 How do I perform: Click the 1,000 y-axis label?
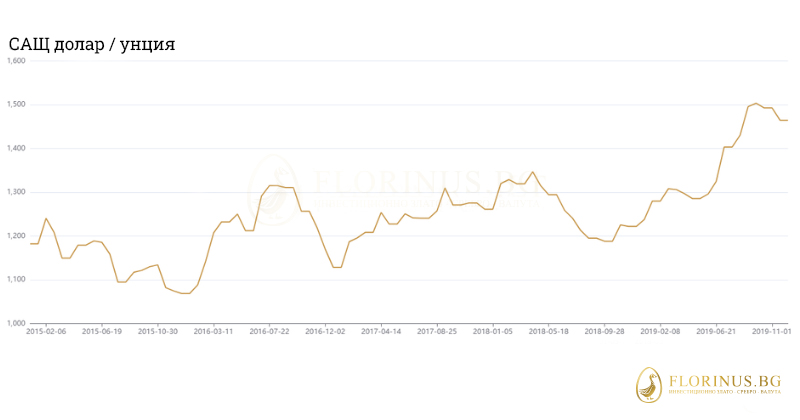tap(15, 323)
